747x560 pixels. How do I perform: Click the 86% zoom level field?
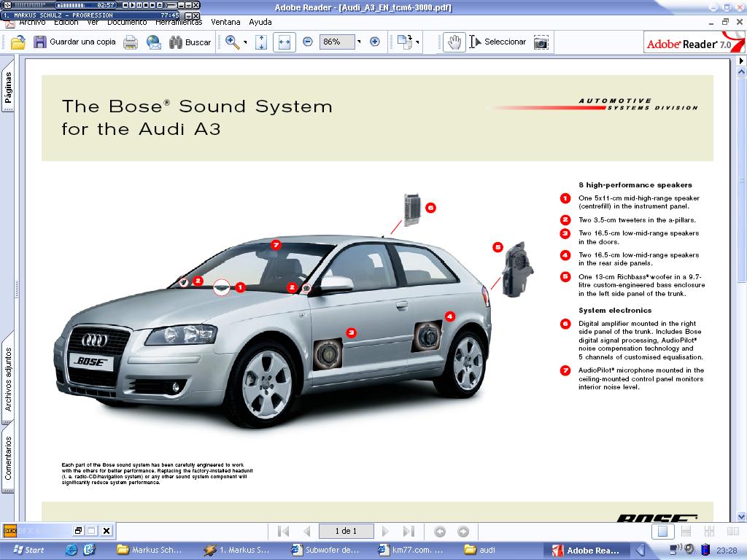pyautogui.click(x=337, y=42)
